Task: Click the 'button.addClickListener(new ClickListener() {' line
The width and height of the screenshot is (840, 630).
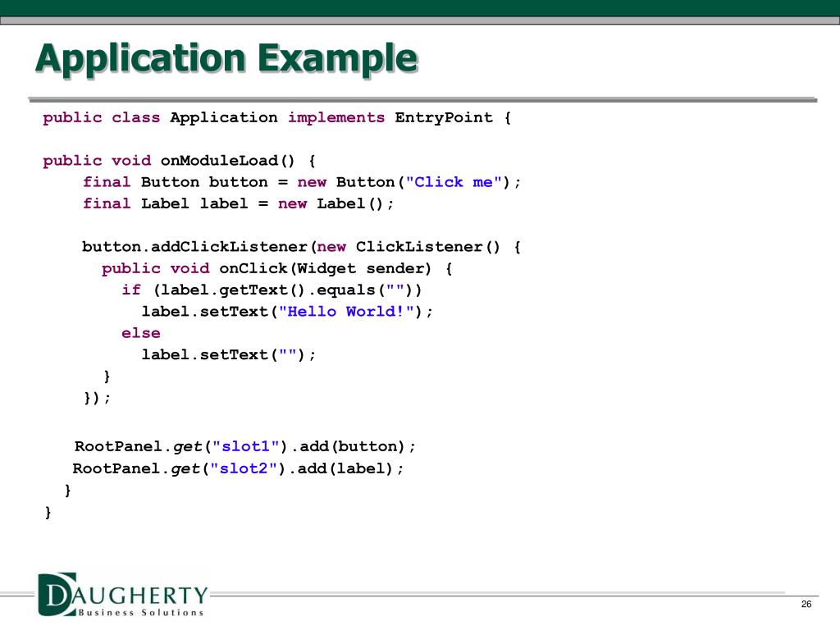Action: [301, 247]
